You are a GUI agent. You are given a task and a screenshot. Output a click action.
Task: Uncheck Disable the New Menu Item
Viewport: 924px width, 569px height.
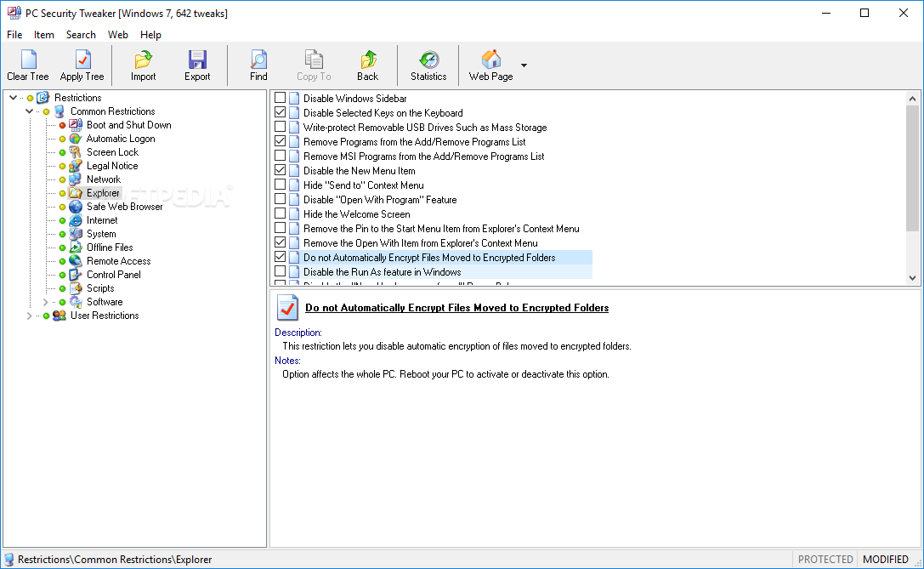tap(280, 170)
